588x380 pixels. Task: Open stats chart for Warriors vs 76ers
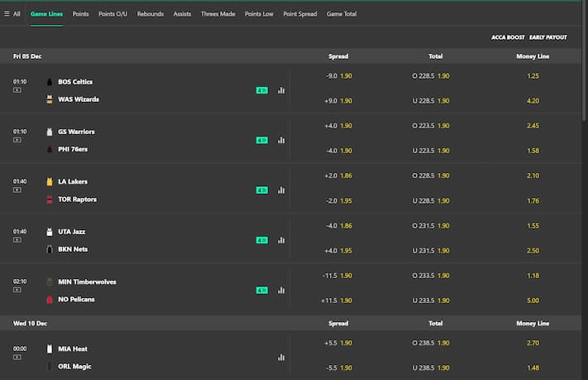[281, 141]
